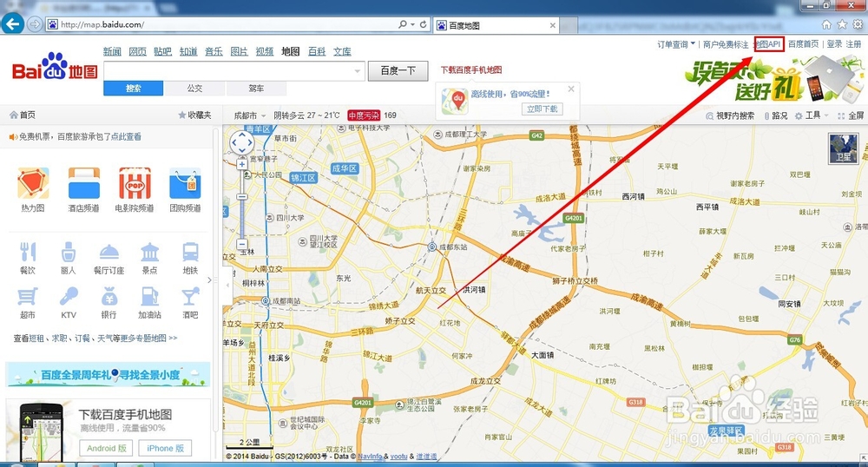Open the 百度首页 link
This screenshot has height=467, width=868.
(x=803, y=44)
